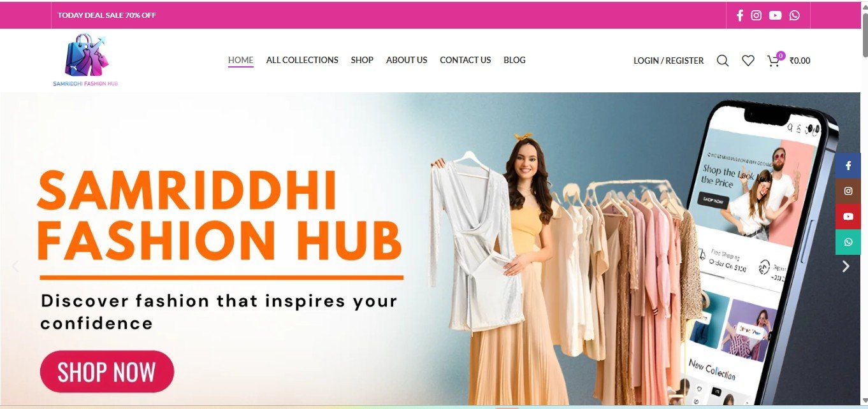Open Instagram icon in top pink bar
This screenshot has width=868, height=409.
click(756, 15)
